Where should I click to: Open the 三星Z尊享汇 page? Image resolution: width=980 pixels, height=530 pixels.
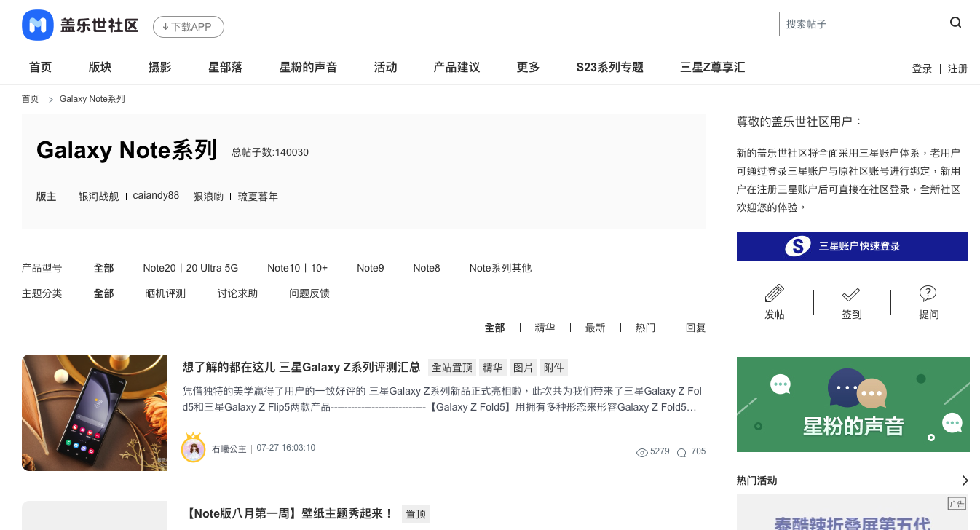click(713, 67)
